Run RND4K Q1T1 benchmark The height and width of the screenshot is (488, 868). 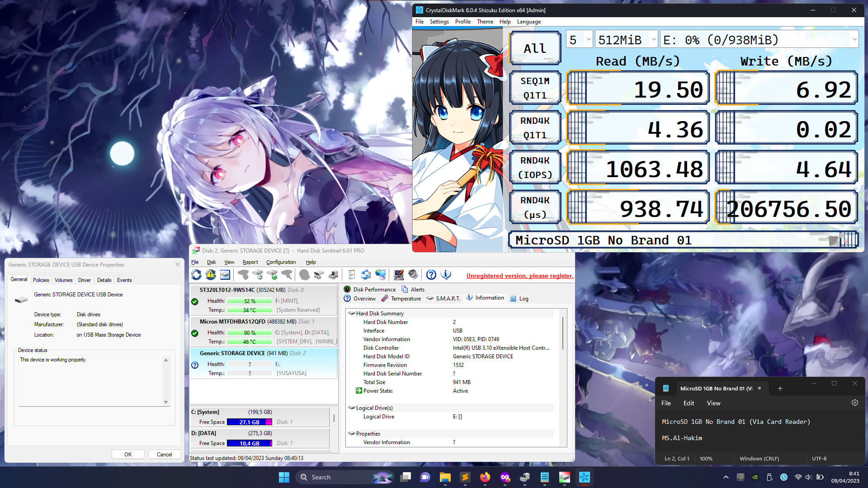535,128
